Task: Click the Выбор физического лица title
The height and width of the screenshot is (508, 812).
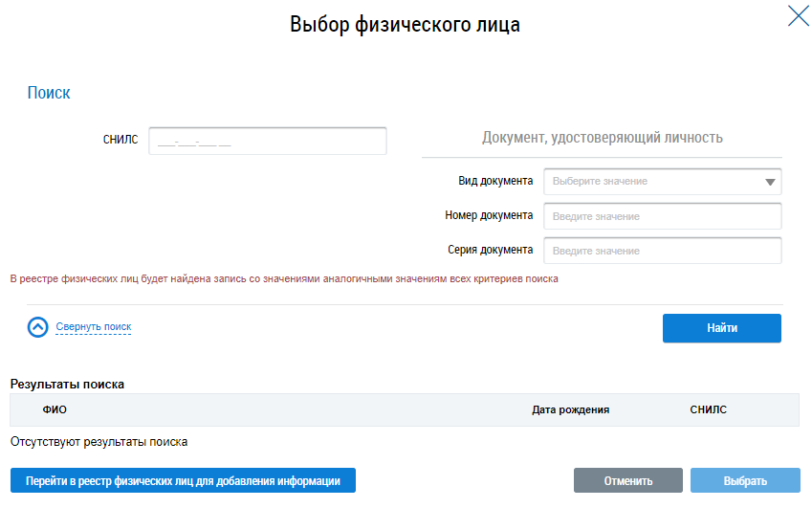Action: pos(406,25)
